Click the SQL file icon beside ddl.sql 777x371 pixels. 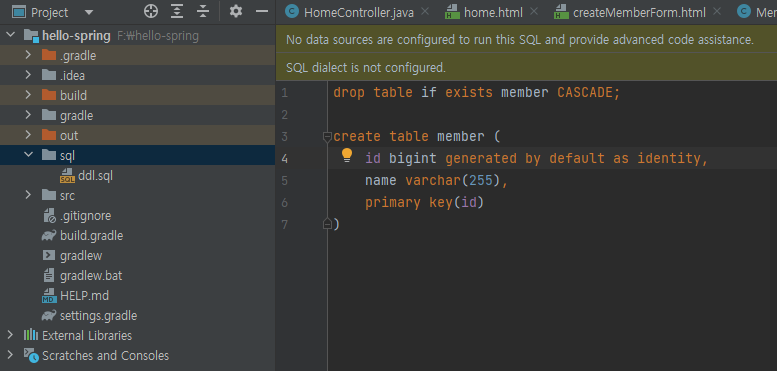click(x=67, y=175)
